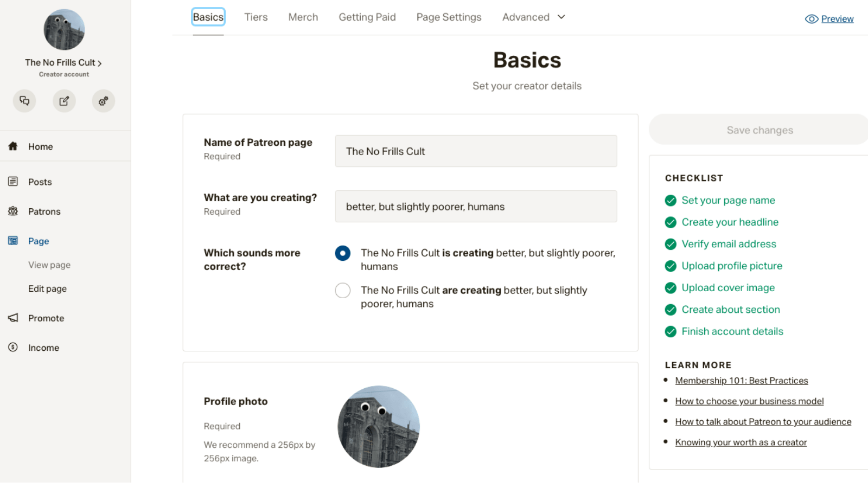Go to the Getting Paid tab
The height and width of the screenshot is (488, 868).
pyautogui.click(x=367, y=17)
